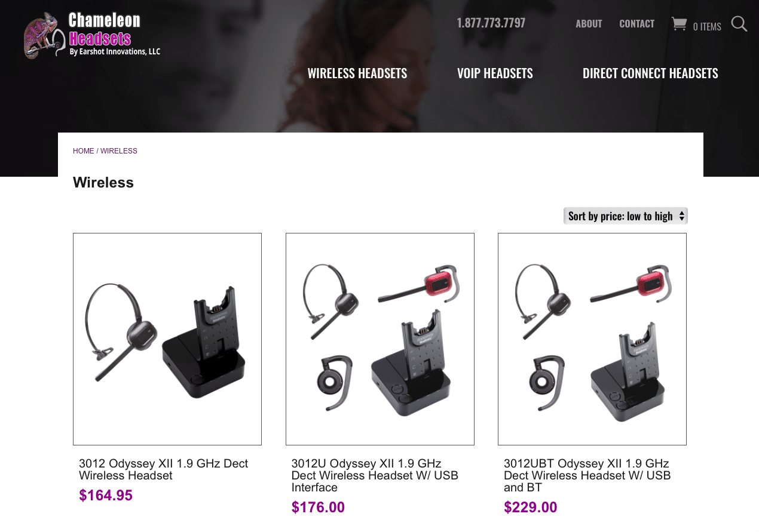Click the 3012UBT headset with USB and BT title
The height and width of the screenshot is (532, 759).
coord(587,475)
